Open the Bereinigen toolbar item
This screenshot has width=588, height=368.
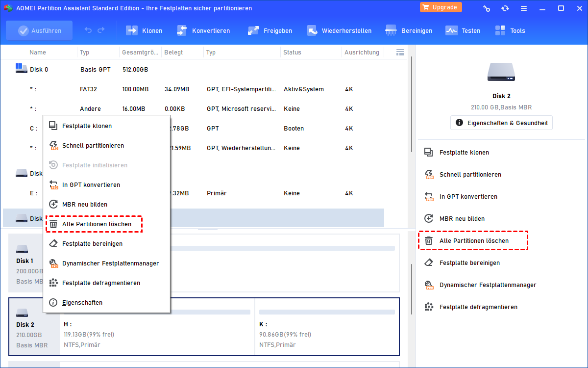click(x=409, y=30)
